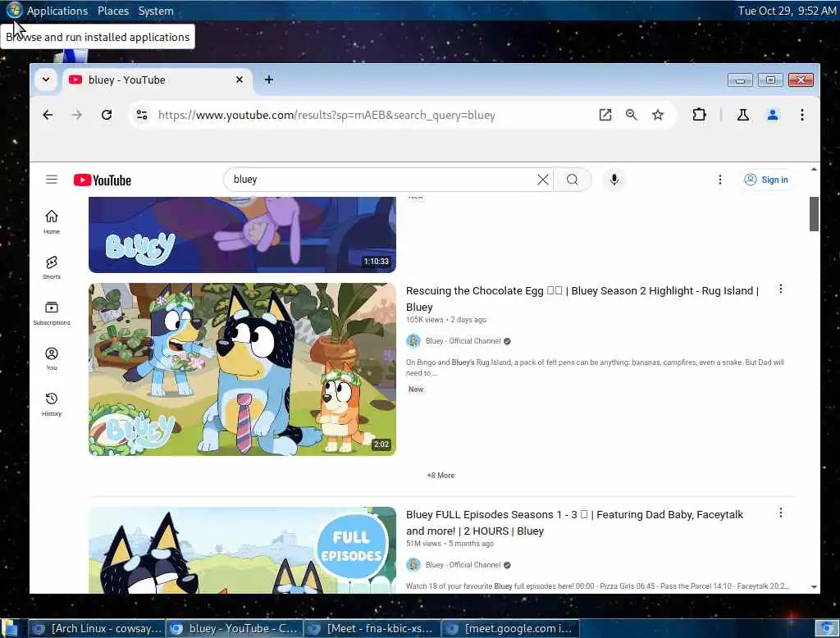Click '51M views • 5 months ago' text
Image resolution: width=840 pixels, height=638 pixels.
pos(450,544)
